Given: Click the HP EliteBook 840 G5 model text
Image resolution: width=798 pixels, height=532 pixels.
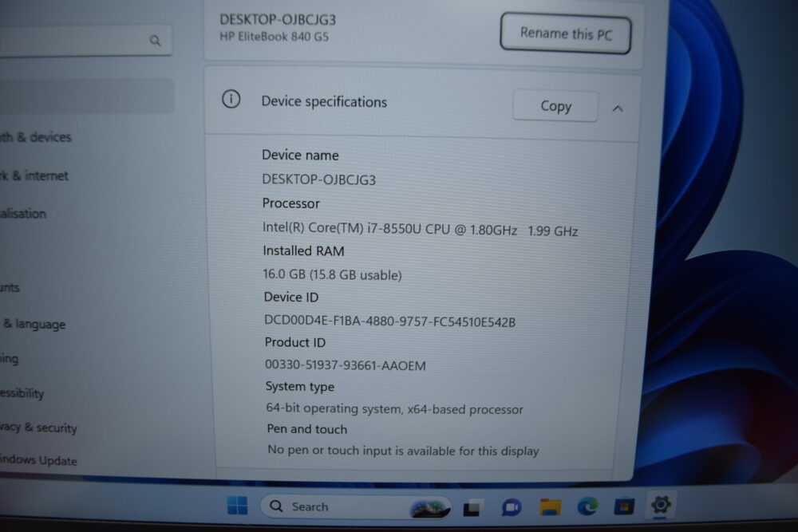Looking at the screenshot, I should pos(274,37).
